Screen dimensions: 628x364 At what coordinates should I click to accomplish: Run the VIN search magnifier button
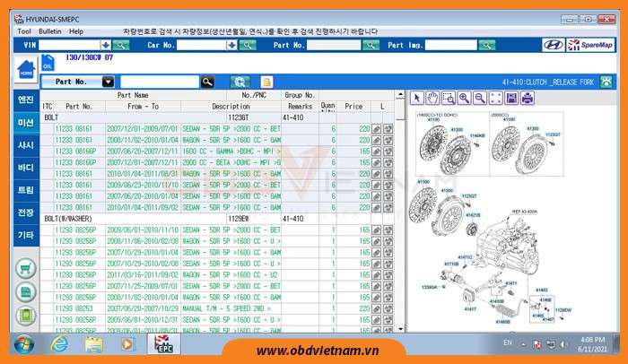[120, 45]
